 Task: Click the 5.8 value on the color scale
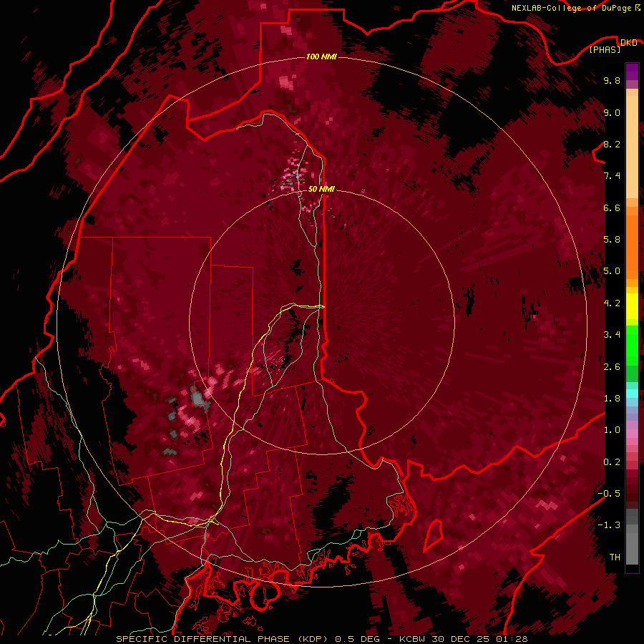tap(612, 240)
